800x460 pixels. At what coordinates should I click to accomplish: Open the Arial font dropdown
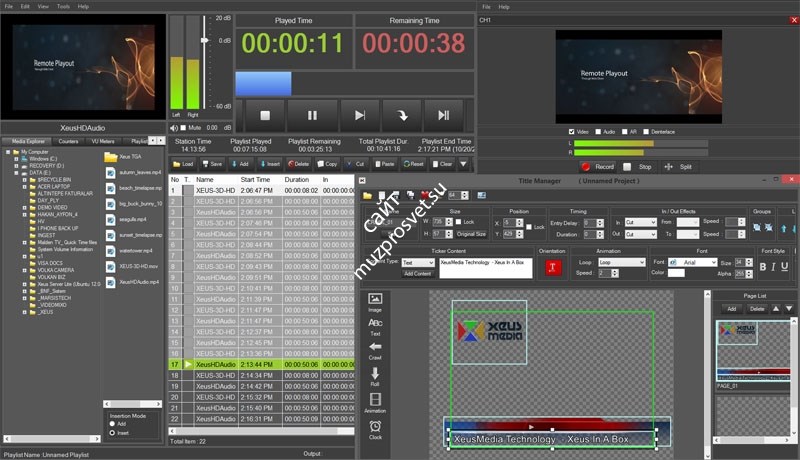pos(693,262)
